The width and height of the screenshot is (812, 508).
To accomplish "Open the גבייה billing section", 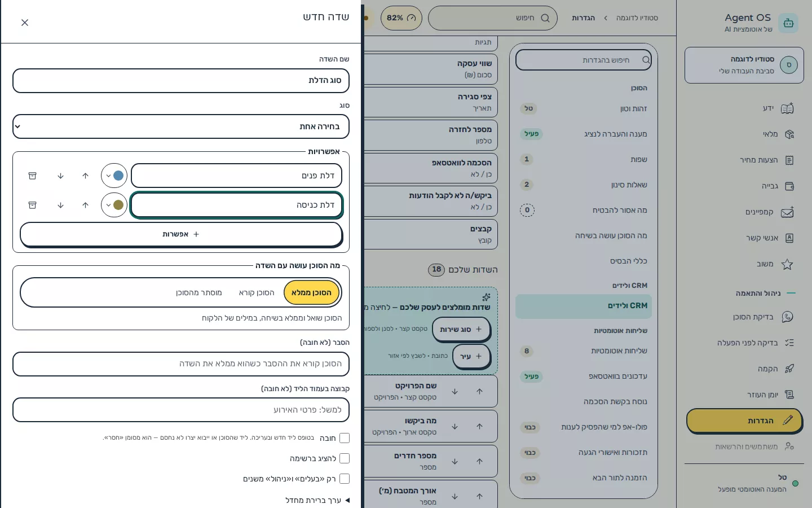I will (744, 186).
